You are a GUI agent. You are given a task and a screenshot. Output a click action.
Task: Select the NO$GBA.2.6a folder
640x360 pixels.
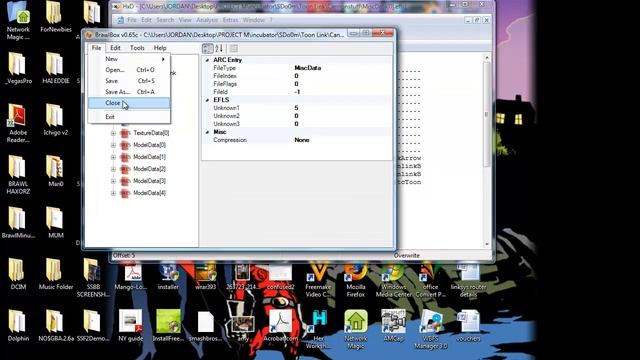[56, 326]
